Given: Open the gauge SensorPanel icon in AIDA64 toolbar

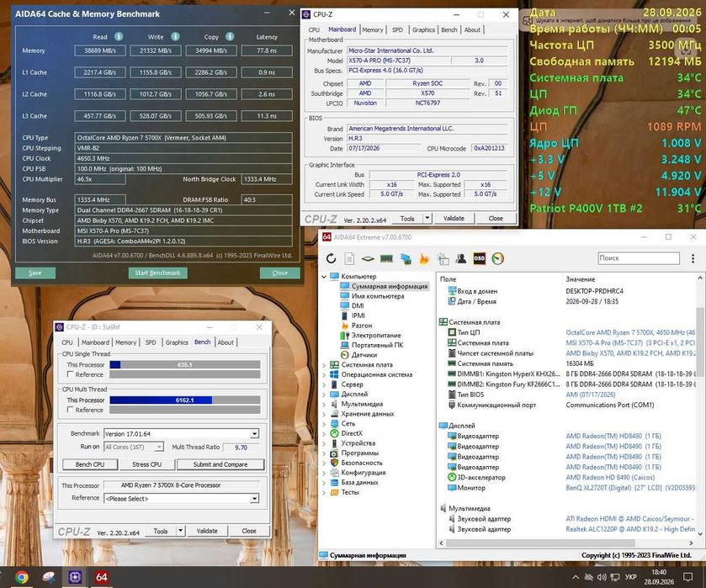Looking at the screenshot, I should click(x=497, y=258).
